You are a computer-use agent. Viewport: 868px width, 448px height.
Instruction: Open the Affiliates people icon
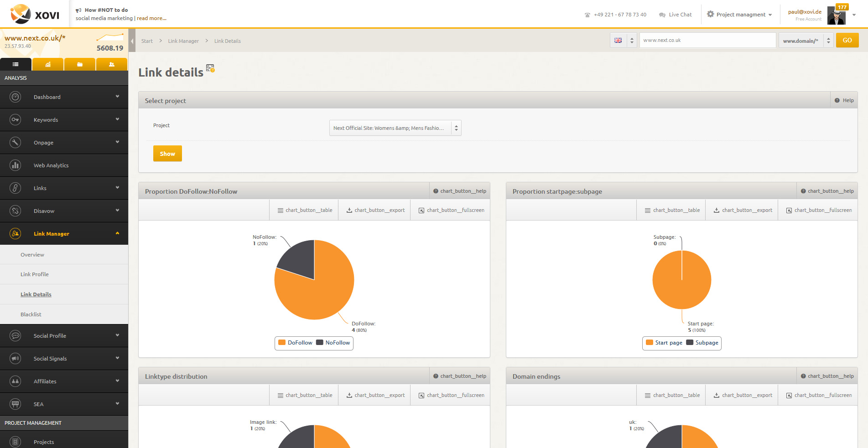[16, 381]
